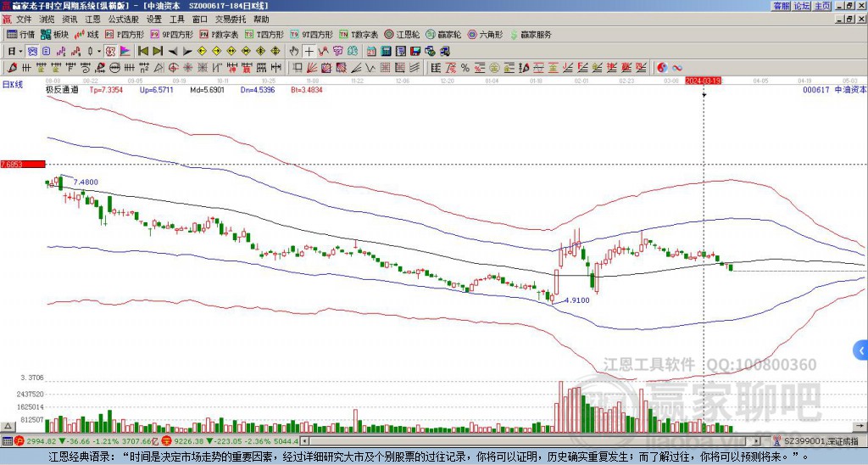
Task: Toggle the 权 rights adjustment button
Action: click(x=109, y=51)
